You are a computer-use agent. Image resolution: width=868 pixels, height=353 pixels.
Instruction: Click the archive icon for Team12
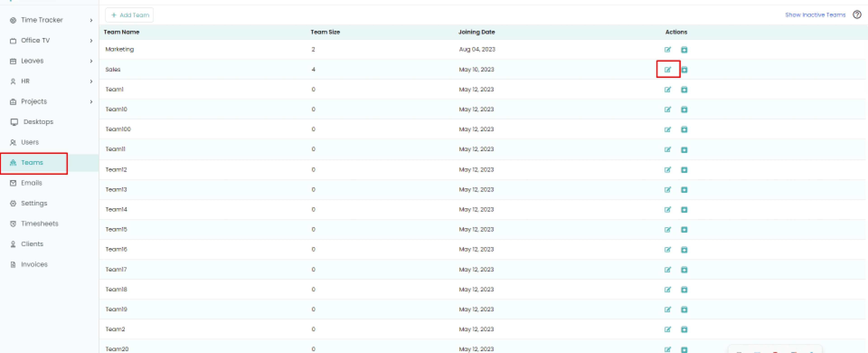pos(684,169)
